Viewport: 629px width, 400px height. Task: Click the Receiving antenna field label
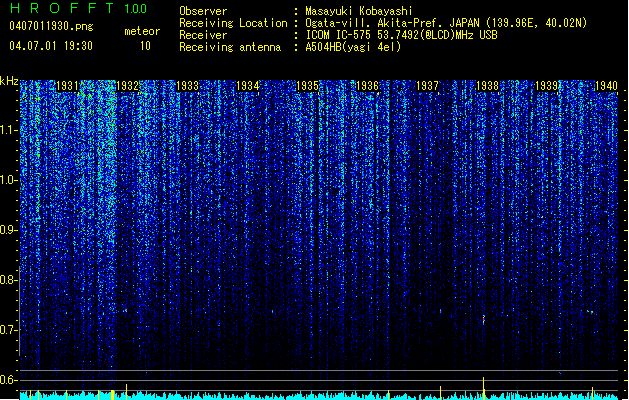[230, 47]
